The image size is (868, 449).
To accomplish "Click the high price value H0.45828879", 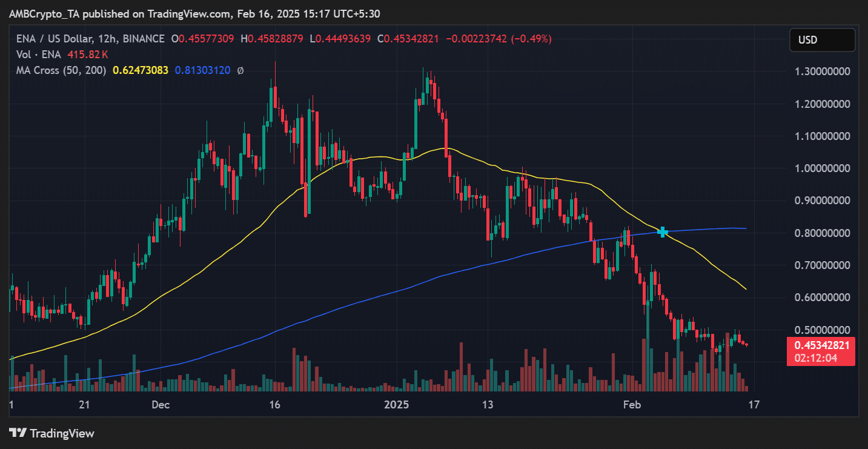I will point(272,39).
